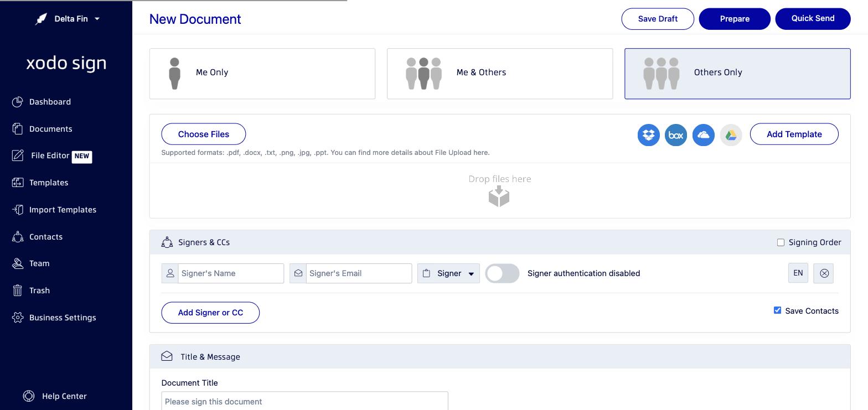Toggle signer authentication switch on

pyautogui.click(x=503, y=273)
